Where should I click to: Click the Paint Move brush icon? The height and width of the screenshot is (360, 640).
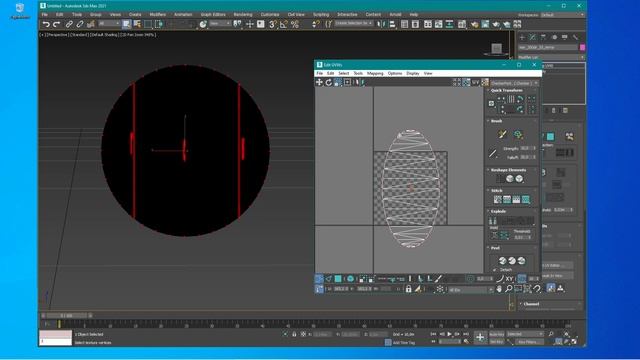pos(502,134)
